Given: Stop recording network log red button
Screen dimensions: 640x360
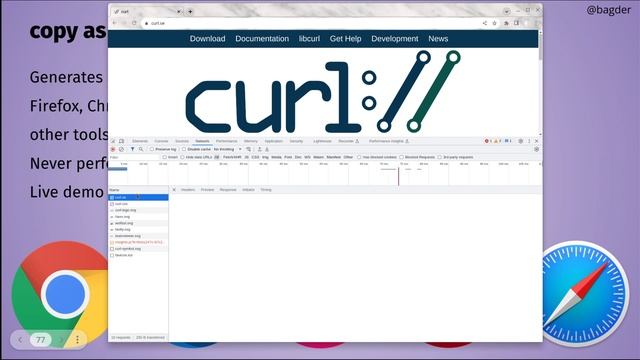Looking at the screenshot, I should (x=113, y=149).
